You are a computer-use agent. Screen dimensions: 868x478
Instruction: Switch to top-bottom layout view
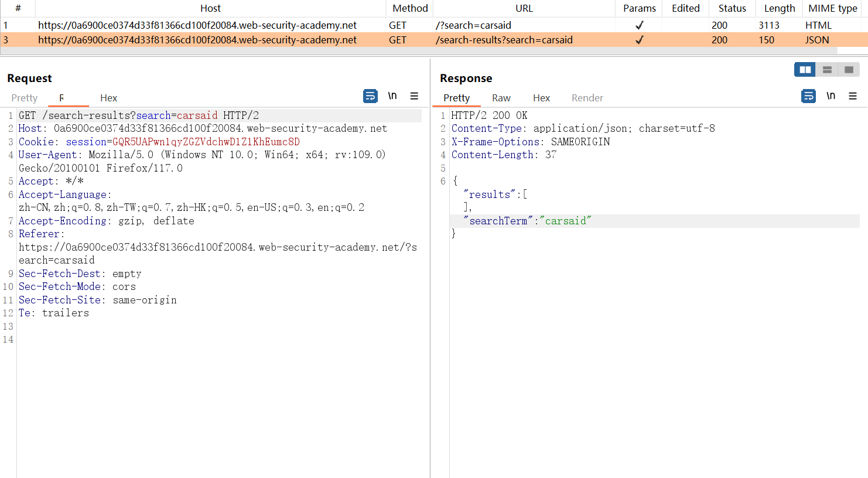[827, 70]
